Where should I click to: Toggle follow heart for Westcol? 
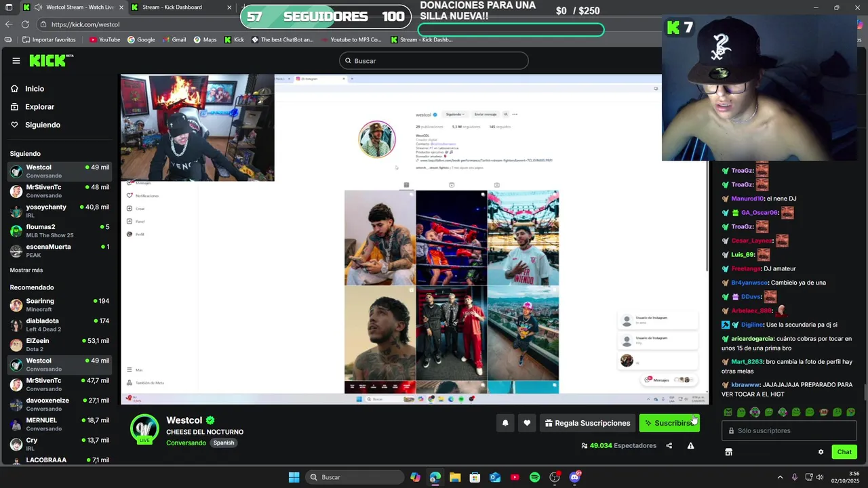(527, 423)
